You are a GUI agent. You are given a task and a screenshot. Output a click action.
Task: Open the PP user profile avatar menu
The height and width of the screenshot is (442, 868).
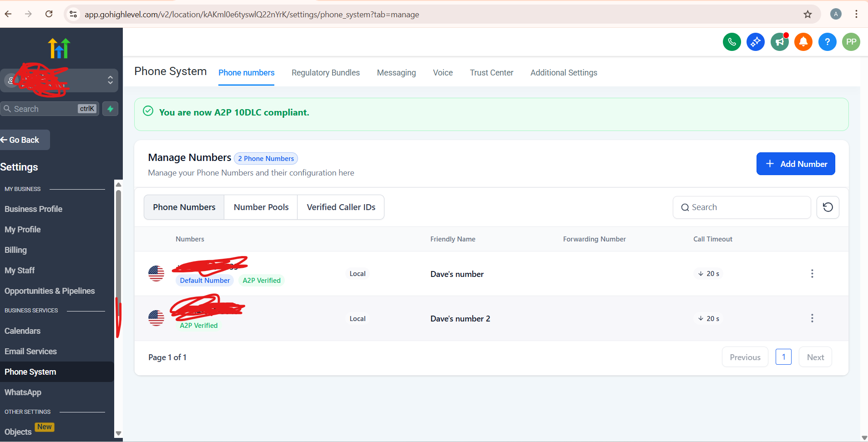[851, 42]
